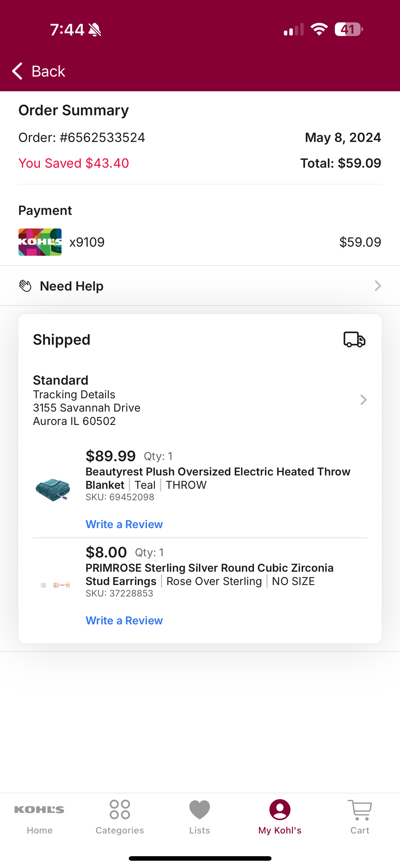Open the Lists heart icon

tap(200, 809)
